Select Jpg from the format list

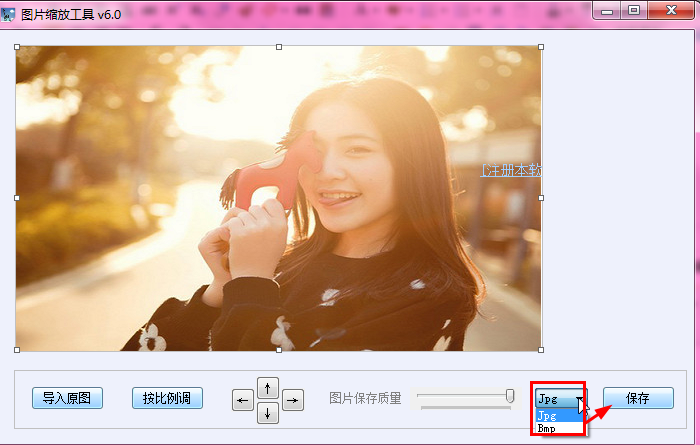[x=559, y=416]
